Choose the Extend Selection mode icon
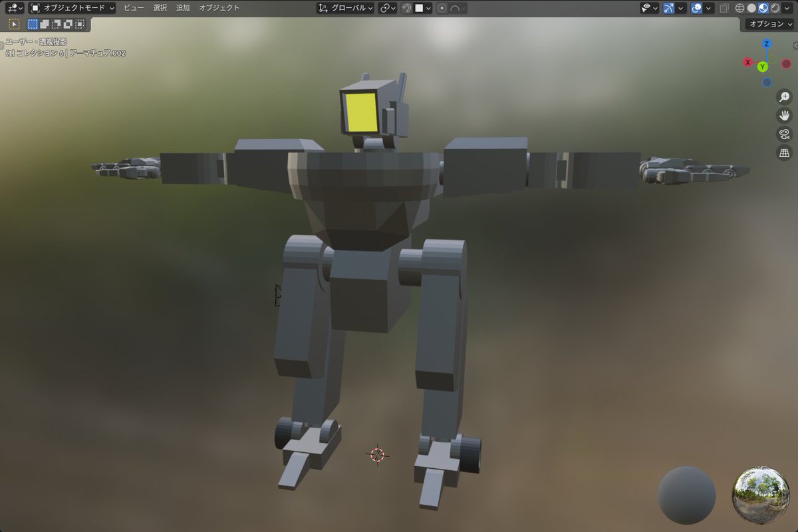798x532 pixels. pos(45,24)
